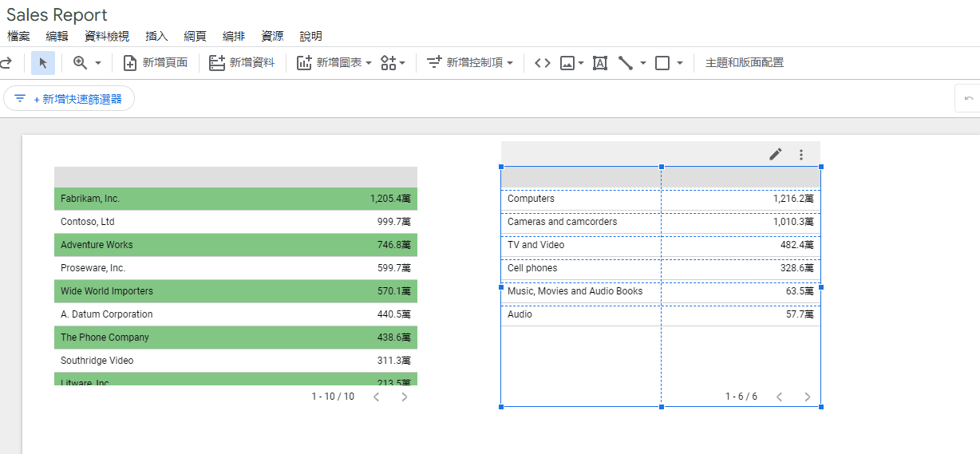Open the 編排 menu

tap(234, 36)
